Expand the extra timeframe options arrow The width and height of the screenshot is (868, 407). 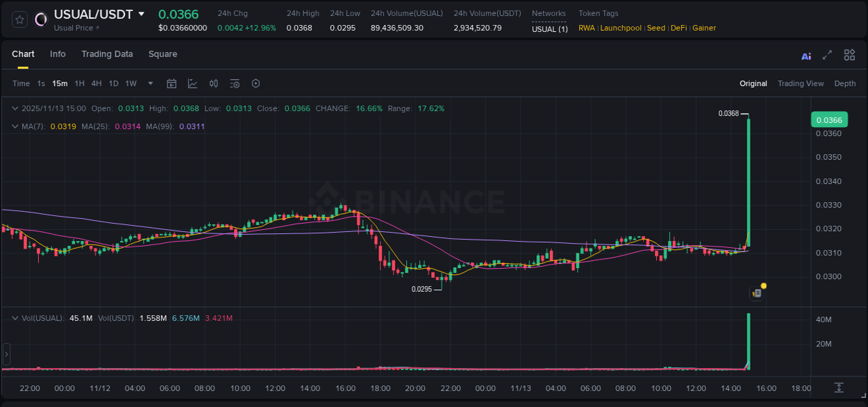149,83
